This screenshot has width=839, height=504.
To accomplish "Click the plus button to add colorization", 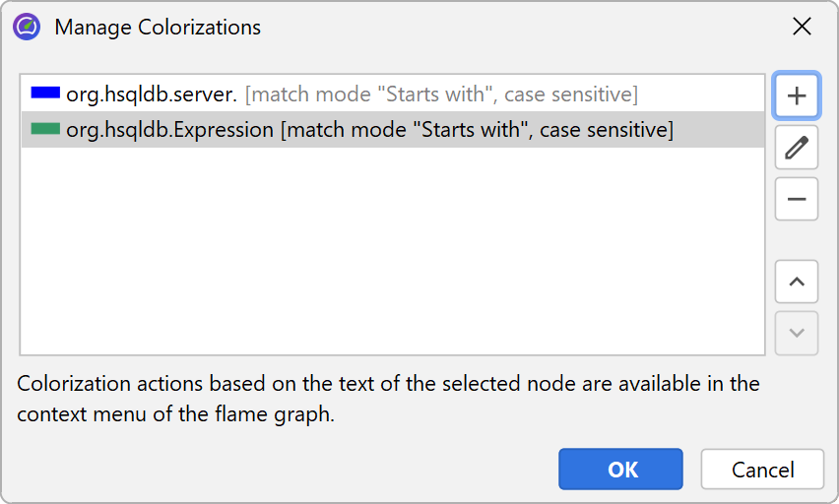I will (x=797, y=95).
